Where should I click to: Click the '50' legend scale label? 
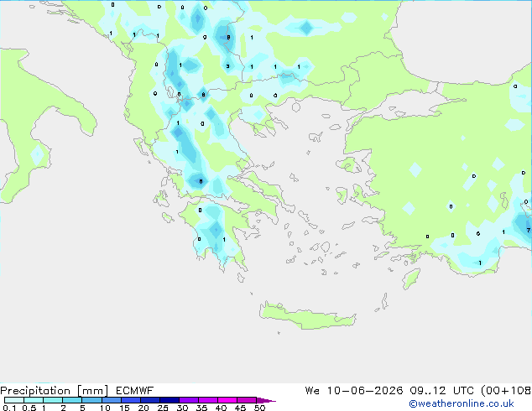click(259, 408)
